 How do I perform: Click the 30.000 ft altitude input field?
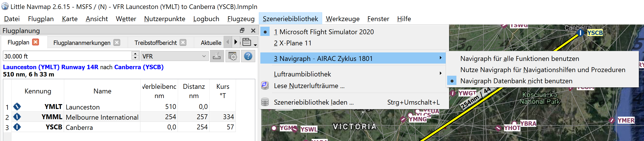tap(67, 56)
